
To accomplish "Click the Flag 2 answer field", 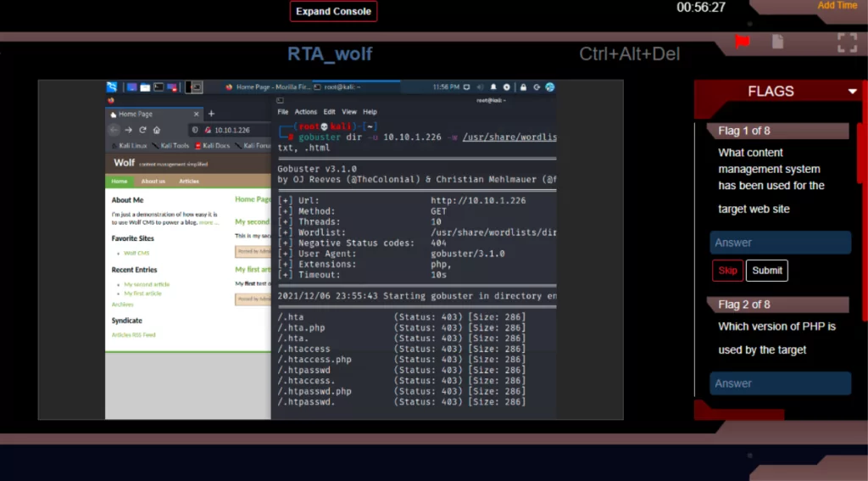I will point(781,383).
